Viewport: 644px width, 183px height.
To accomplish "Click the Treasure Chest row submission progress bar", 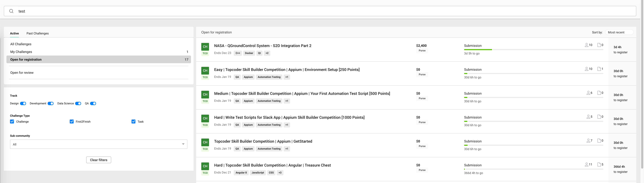I will click(533, 169).
